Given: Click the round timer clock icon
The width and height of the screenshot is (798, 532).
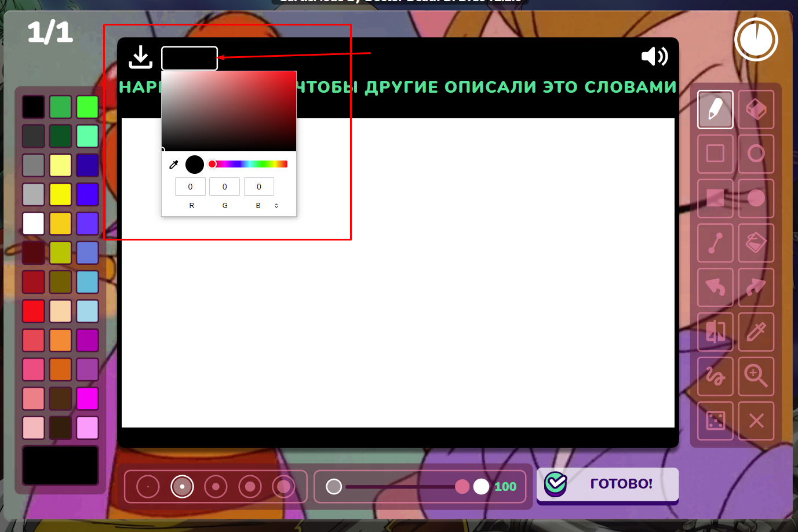Looking at the screenshot, I should click(756, 39).
